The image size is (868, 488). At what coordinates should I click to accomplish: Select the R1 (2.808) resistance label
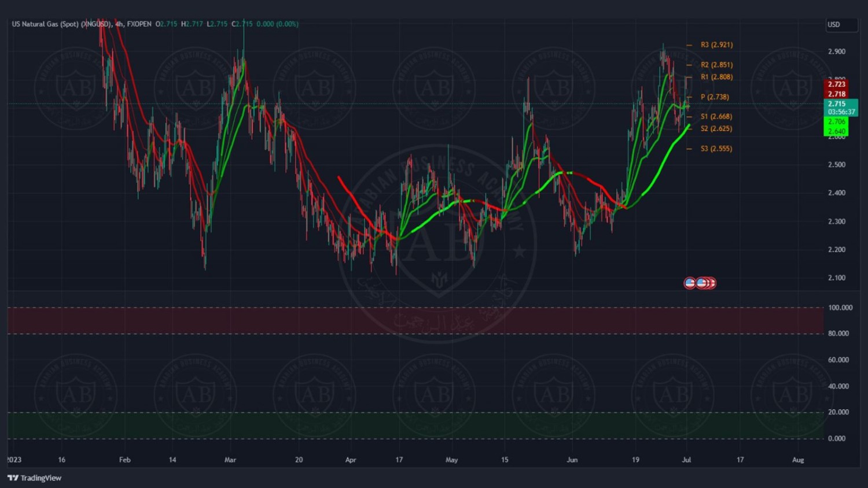click(x=716, y=77)
